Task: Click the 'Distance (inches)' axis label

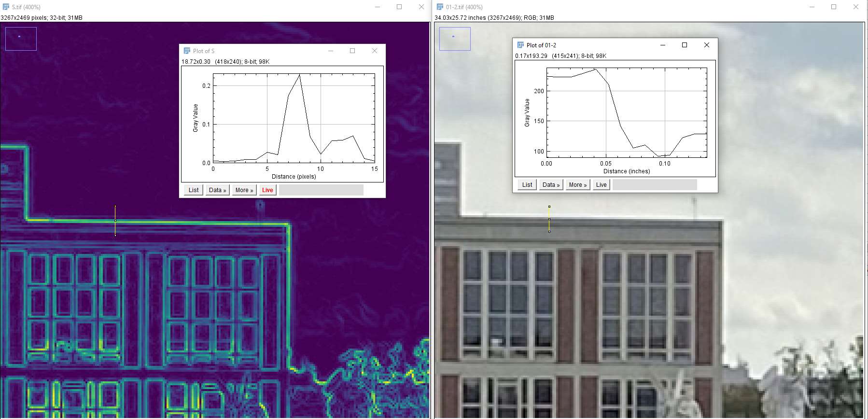Action: (627, 171)
